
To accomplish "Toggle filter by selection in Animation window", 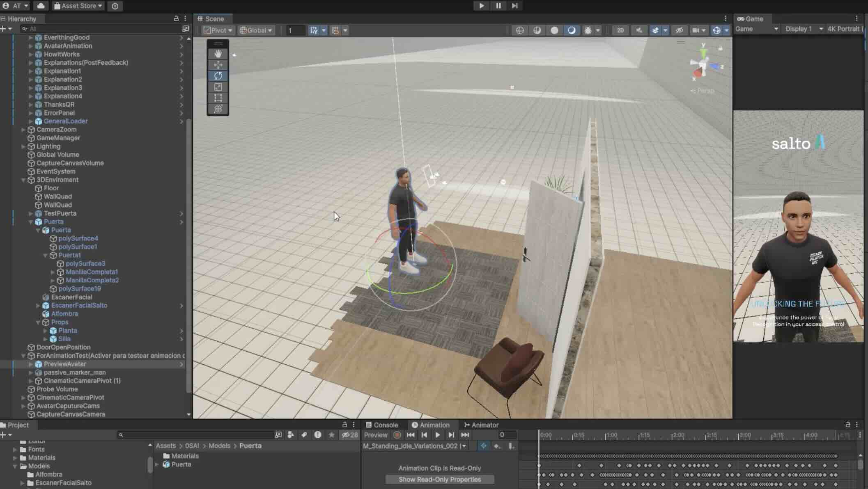I will pos(483,446).
